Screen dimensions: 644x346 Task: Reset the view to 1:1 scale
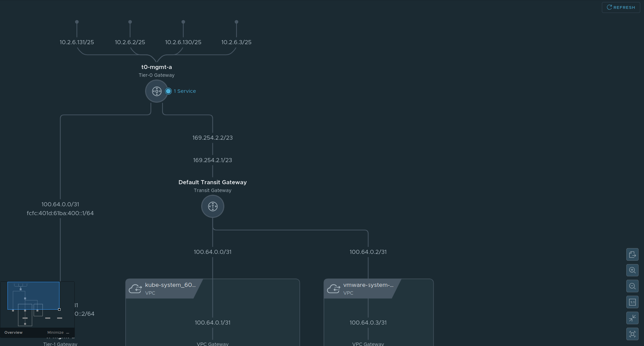click(632, 302)
